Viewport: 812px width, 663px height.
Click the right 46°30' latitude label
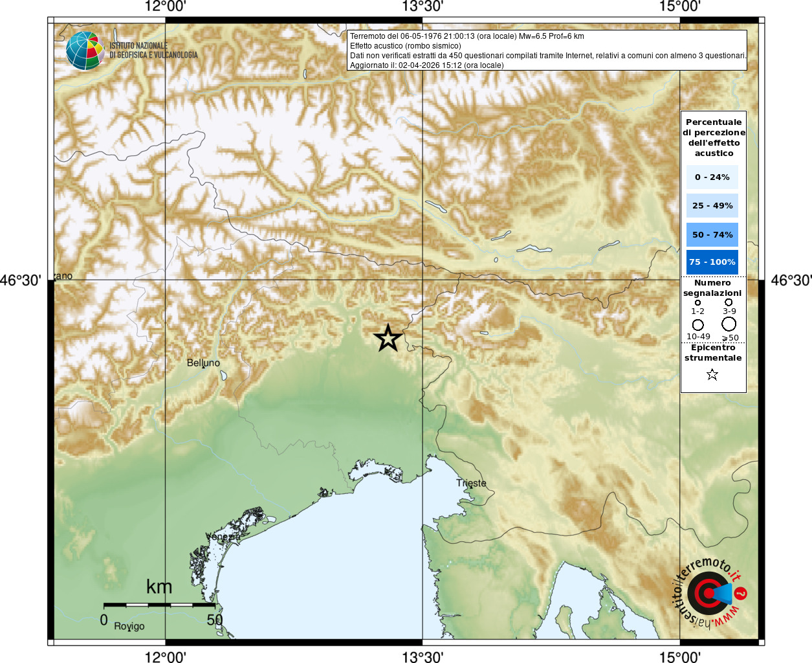click(x=791, y=280)
